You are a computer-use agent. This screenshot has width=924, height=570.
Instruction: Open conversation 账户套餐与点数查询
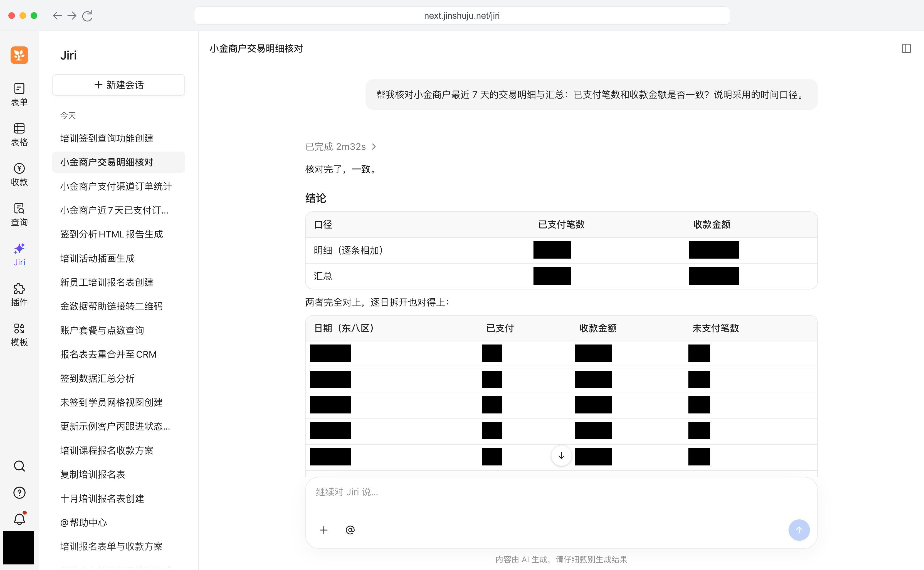pyautogui.click(x=118, y=330)
